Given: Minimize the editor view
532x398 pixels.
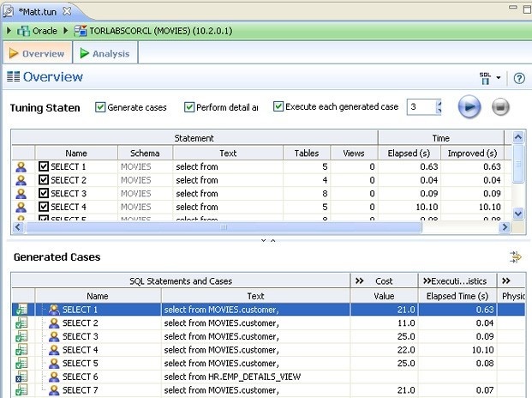Looking at the screenshot, I should pyautogui.click(x=513, y=8).
